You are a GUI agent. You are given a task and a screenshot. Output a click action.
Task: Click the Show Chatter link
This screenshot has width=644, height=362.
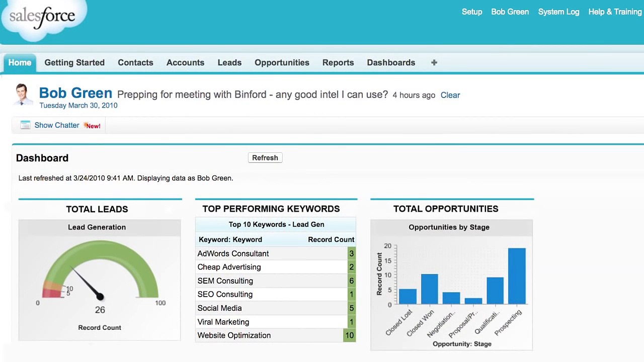coord(57,125)
